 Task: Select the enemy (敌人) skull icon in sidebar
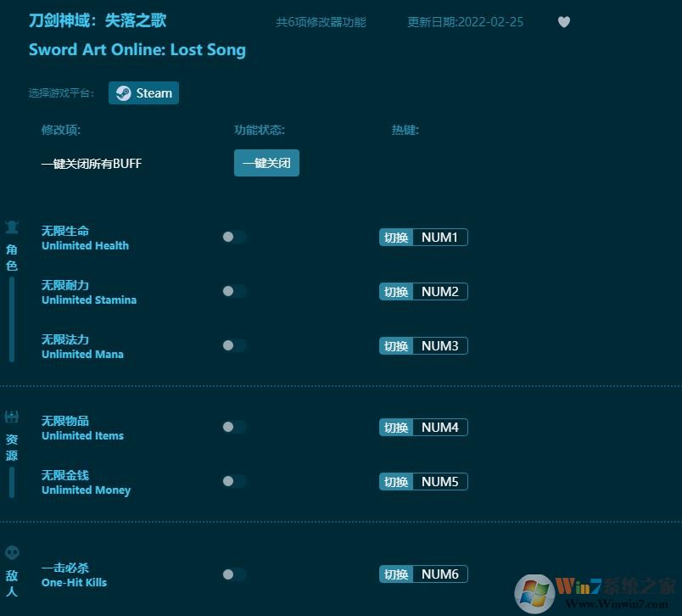point(12,552)
